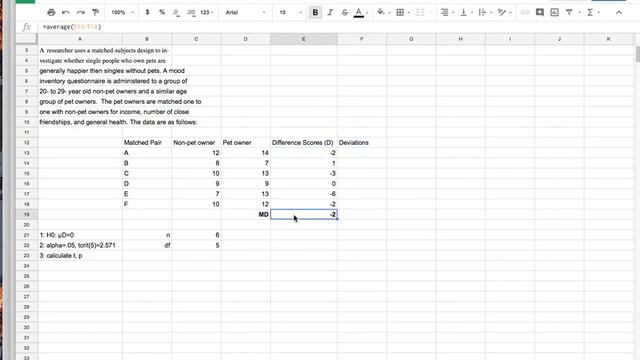Select the df value cell showing 5

point(196,245)
